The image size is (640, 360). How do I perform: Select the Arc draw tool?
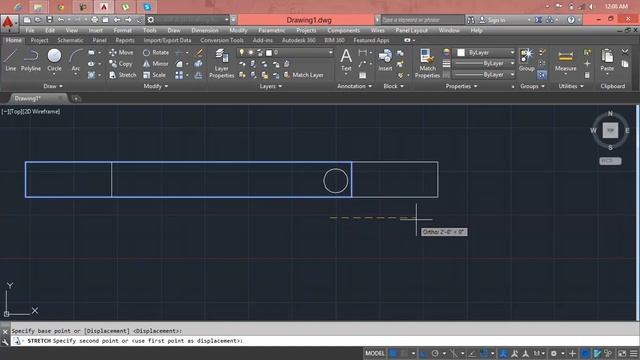[76, 60]
